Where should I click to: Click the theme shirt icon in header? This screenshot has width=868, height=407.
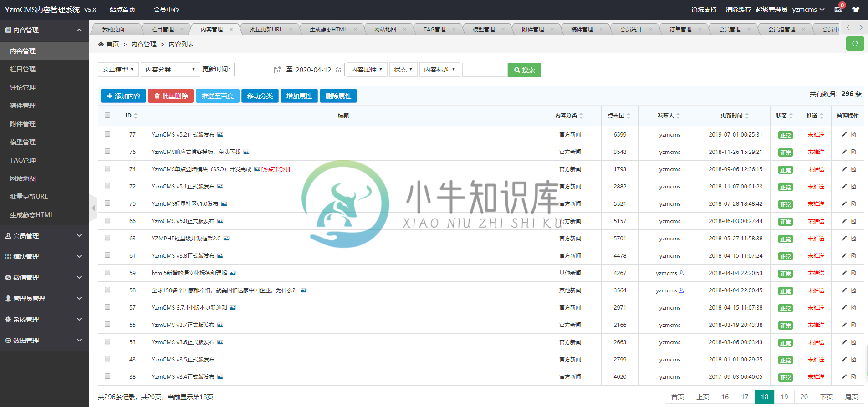[856, 10]
